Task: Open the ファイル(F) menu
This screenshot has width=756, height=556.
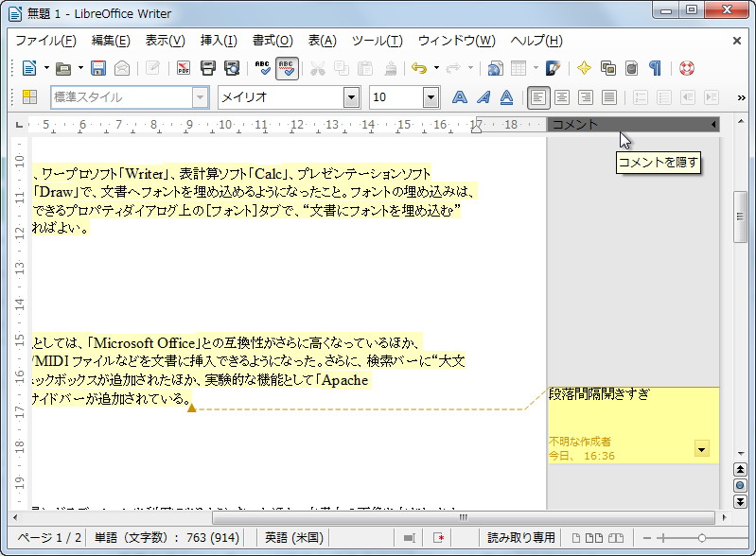Action: (45, 41)
